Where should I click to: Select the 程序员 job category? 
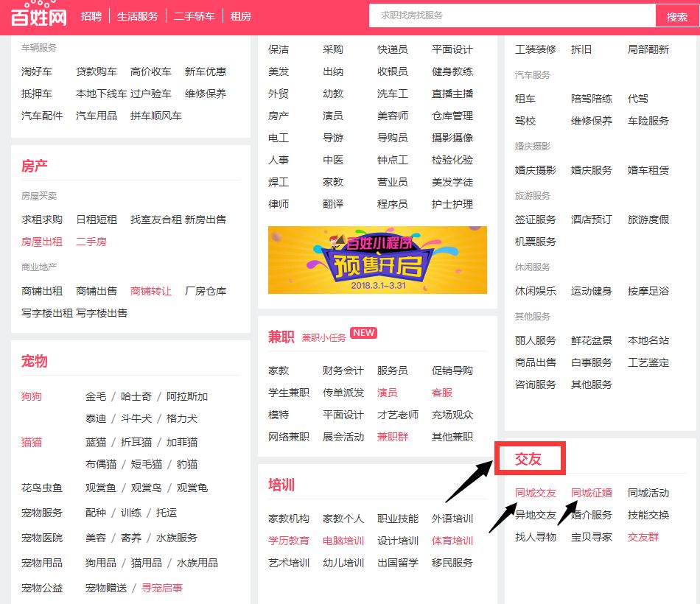(x=393, y=204)
